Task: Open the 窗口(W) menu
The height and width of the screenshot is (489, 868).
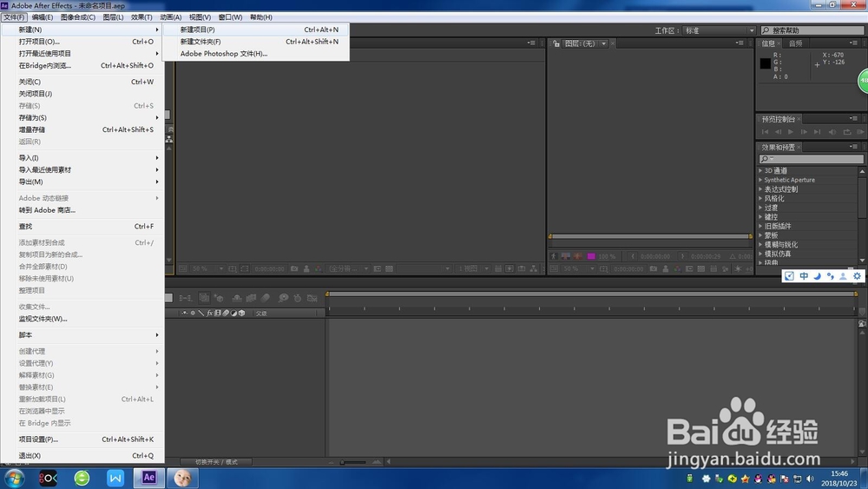Action: pos(230,17)
